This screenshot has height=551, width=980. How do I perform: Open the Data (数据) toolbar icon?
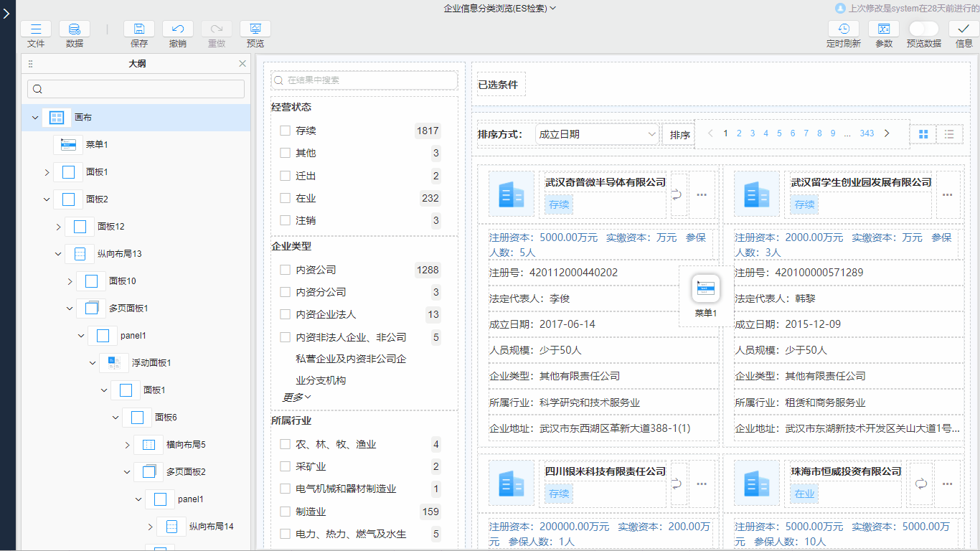pyautogui.click(x=74, y=29)
